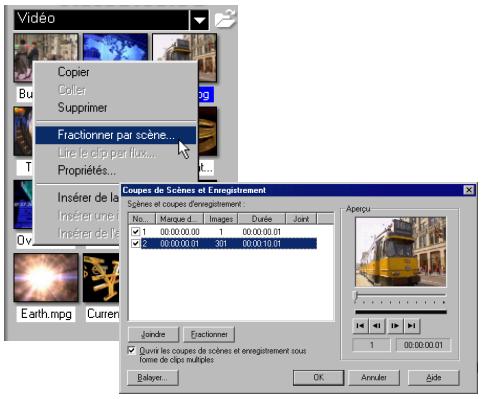This screenshot has width=482, height=399.
Task: Jump to the last frame in Aperçu
Action: coord(412,326)
